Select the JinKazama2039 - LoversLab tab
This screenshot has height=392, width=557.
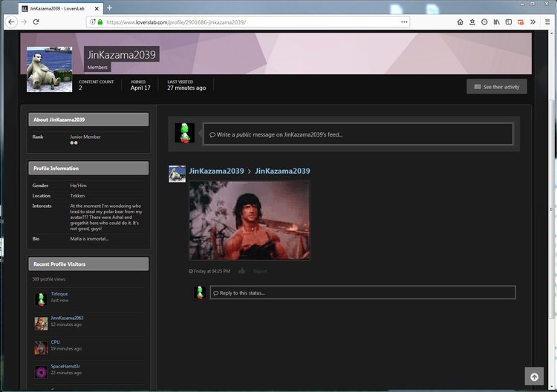pos(60,8)
